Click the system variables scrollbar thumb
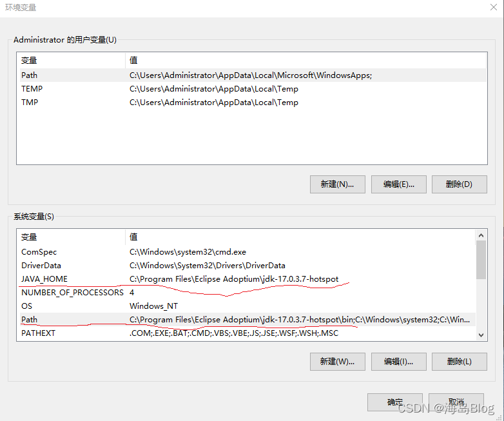The height and width of the screenshot is (421, 504). (x=481, y=260)
